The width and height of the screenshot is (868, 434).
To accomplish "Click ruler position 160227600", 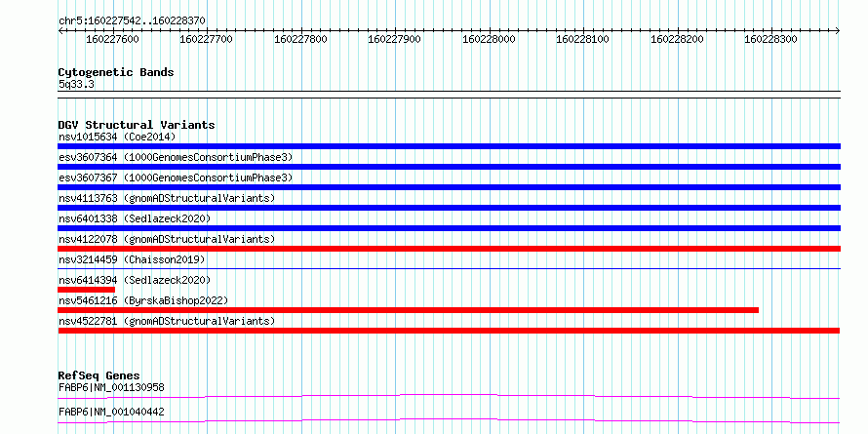I will pyautogui.click(x=113, y=39).
